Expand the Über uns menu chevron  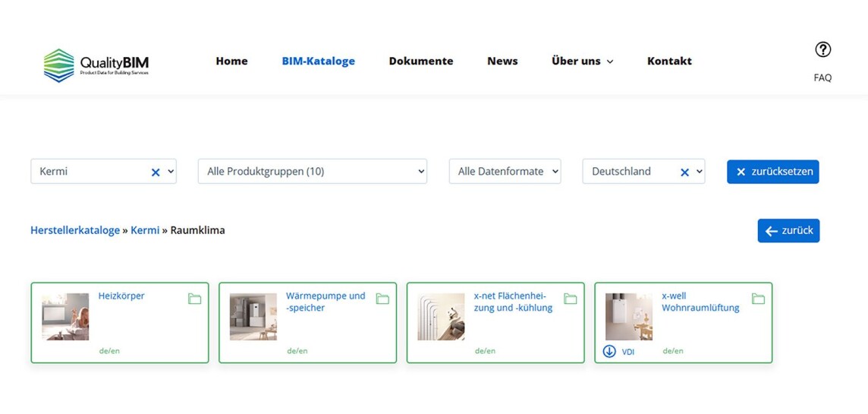pyautogui.click(x=610, y=62)
